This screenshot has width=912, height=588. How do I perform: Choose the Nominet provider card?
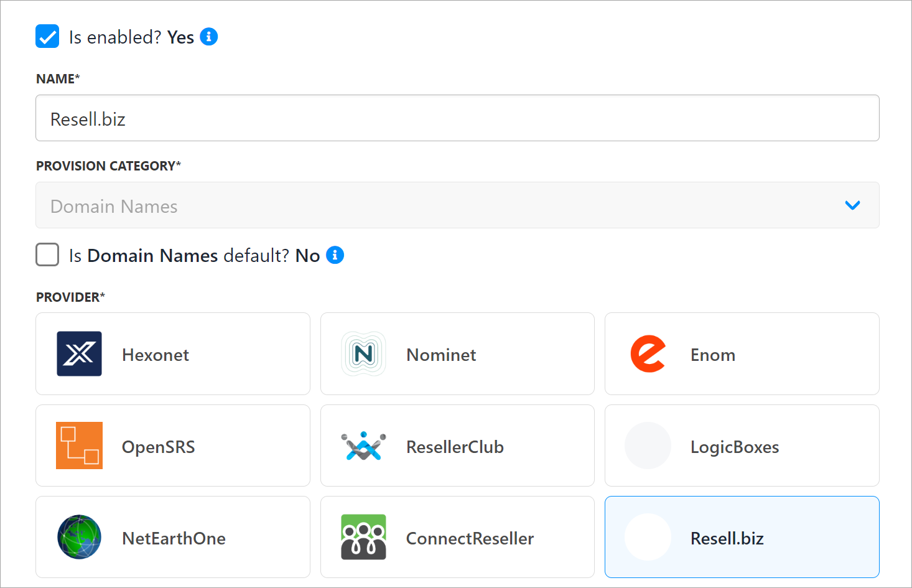pos(457,354)
